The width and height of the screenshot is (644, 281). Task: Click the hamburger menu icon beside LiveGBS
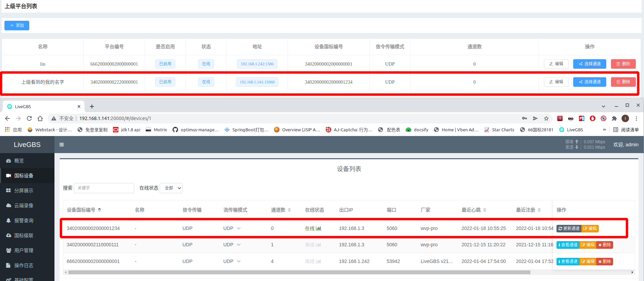(62, 145)
